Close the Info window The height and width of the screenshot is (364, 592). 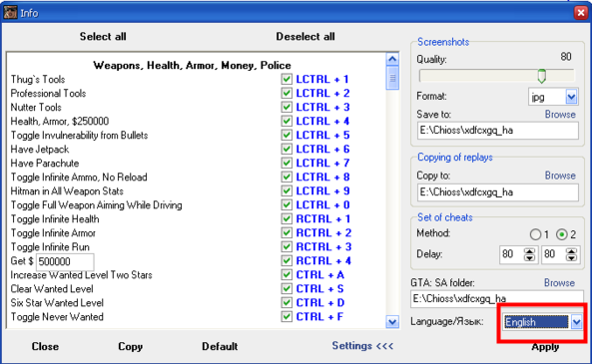[581, 13]
